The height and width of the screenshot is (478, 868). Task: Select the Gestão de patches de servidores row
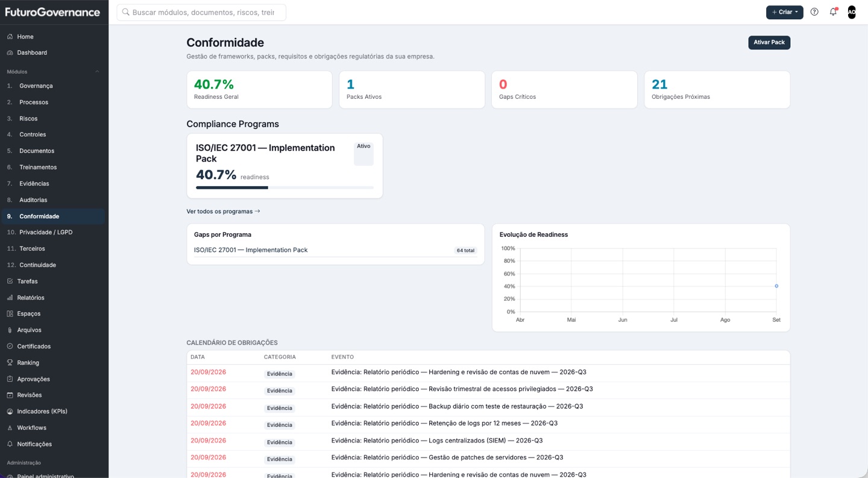click(488, 458)
